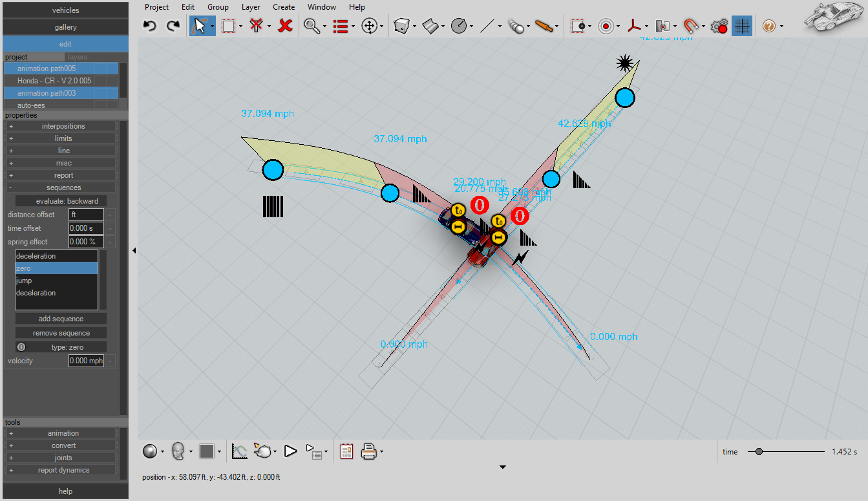Choose the dotted rectangle selection tool
Viewport: 868px width, 501px height.
(x=228, y=26)
